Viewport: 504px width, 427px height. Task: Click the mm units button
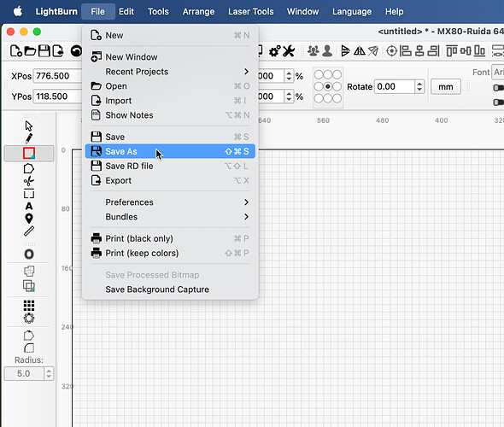[x=446, y=87]
